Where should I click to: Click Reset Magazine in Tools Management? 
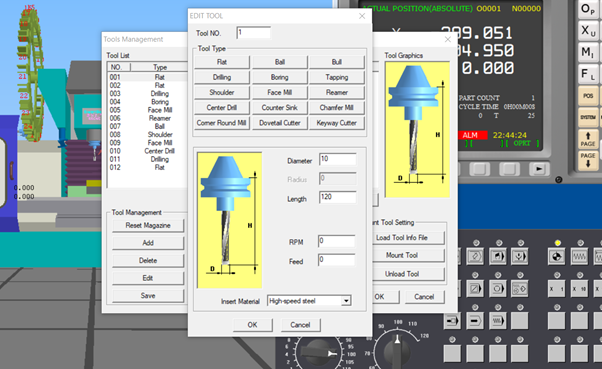click(148, 225)
